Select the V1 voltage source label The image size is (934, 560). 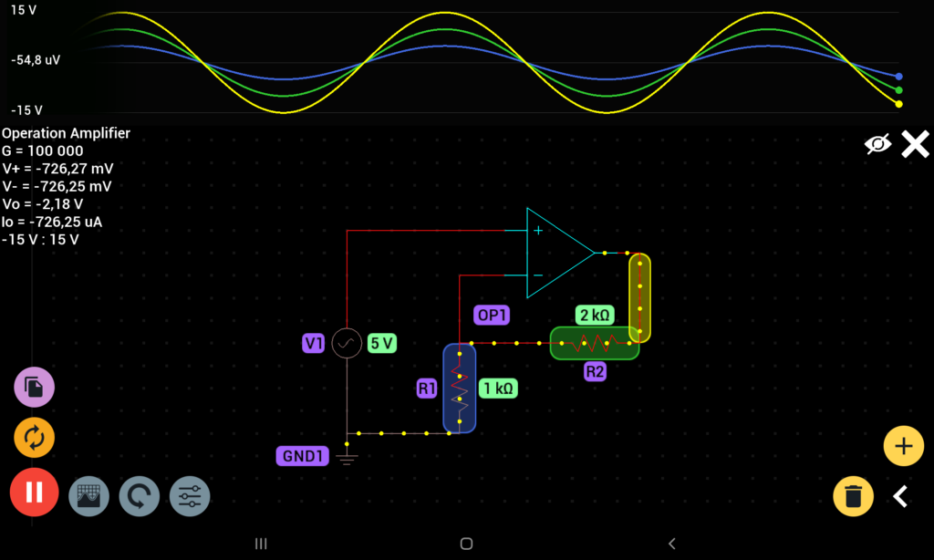(314, 344)
